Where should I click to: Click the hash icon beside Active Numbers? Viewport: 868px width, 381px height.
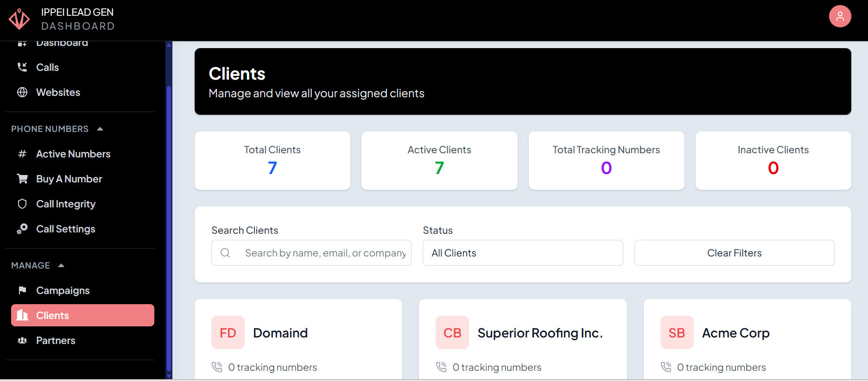click(x=22, y=154)
